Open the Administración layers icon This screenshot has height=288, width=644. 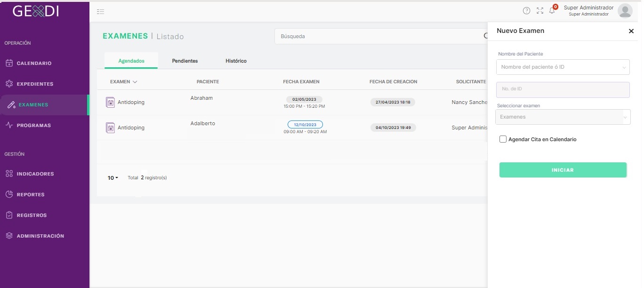(x=9, y=236)
